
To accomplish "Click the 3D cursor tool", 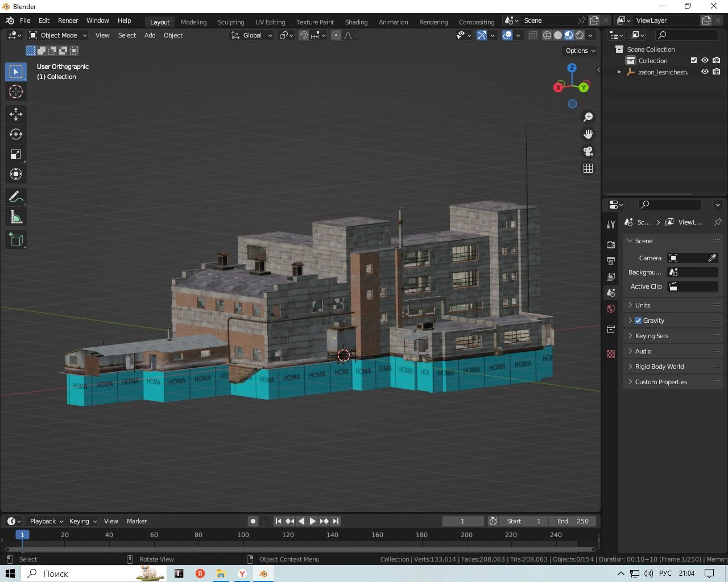I will 16,92.
